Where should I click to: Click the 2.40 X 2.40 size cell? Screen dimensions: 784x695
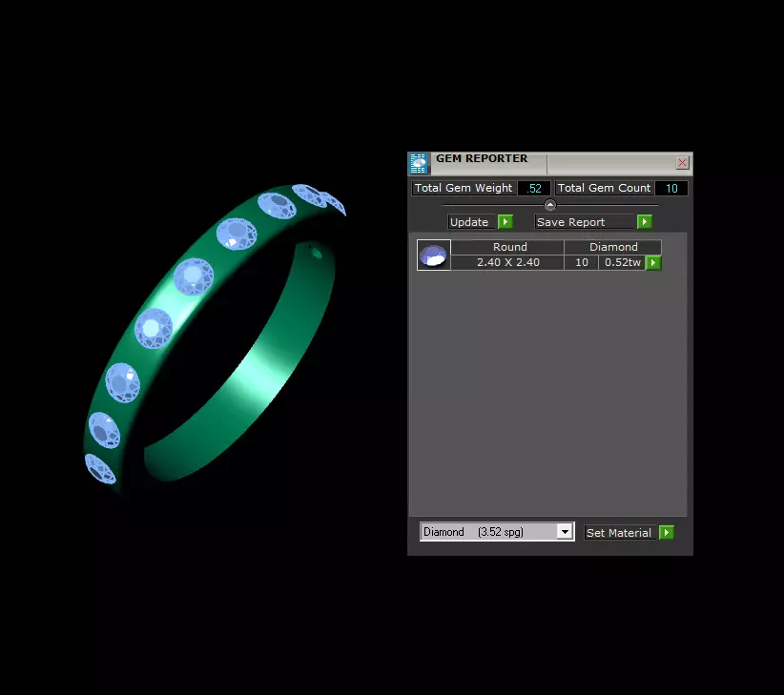[508, 262]
